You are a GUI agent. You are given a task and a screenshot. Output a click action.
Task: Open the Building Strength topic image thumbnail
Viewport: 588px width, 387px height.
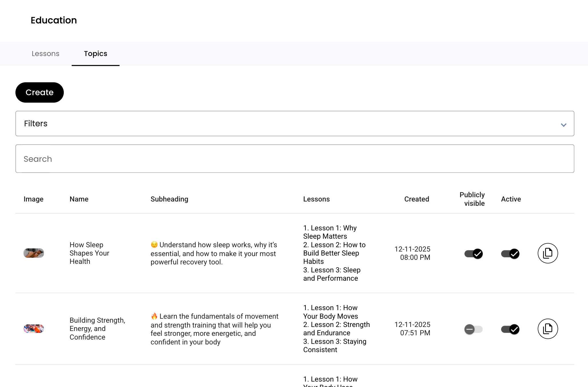[34, 329]
